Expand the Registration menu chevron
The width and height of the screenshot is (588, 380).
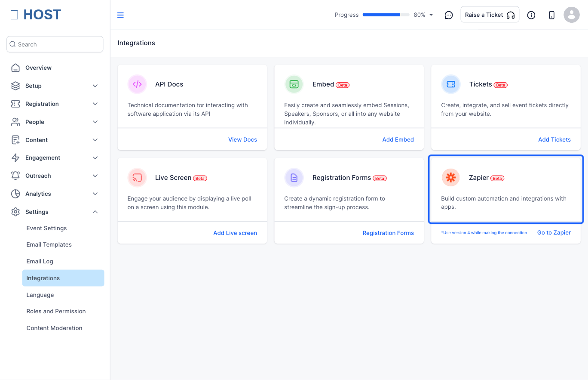[x=95, y=104]
